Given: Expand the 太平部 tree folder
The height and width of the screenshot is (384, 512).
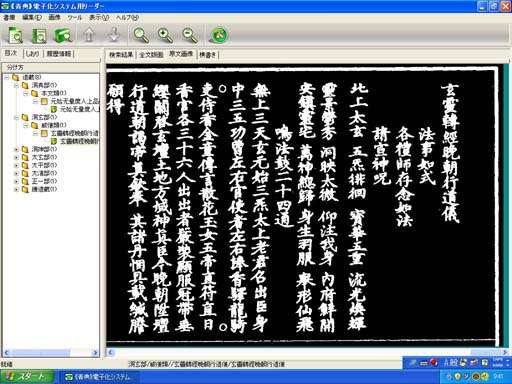Looking at the screenshot, I should coord(16,165).
